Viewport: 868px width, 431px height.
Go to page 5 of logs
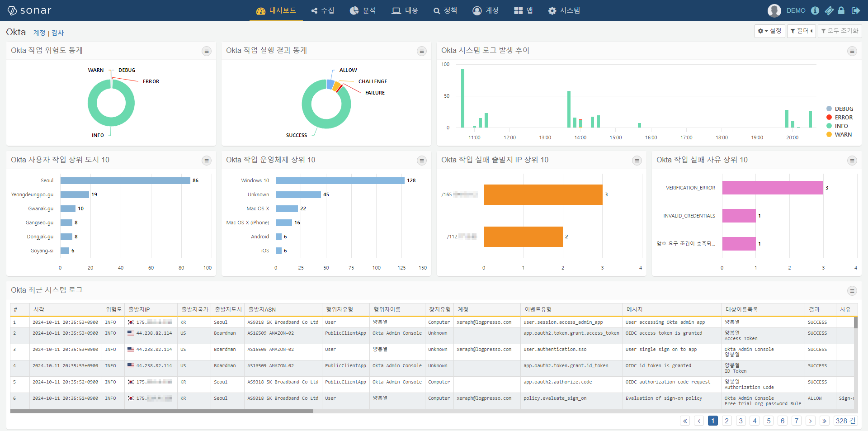pos(769,421)
